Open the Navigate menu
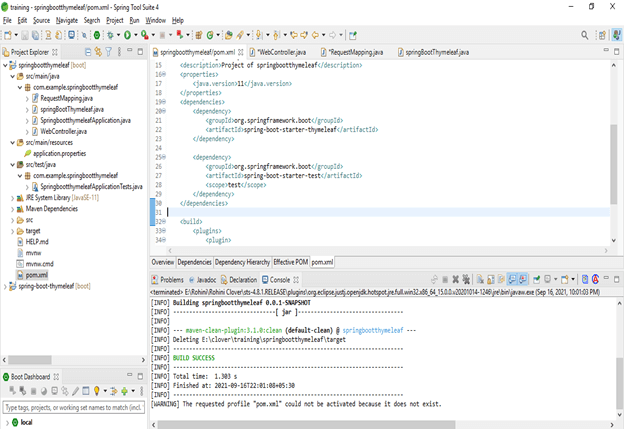Screen dimensions: 624x429 click(67, 20)
